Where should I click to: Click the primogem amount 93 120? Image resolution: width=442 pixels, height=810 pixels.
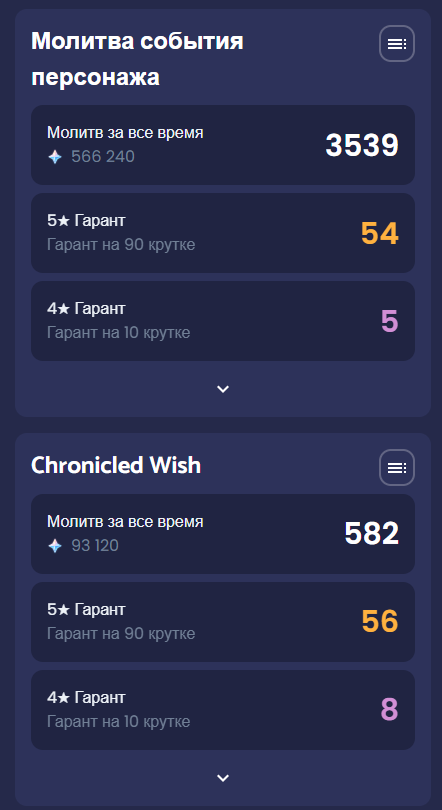click(x=95, y=546)
